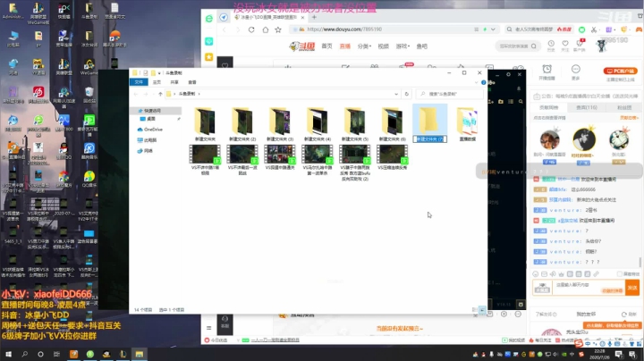644x361 pixels.
Task: Open QQ Music desktop icon
Action: [x=89, y=180]
